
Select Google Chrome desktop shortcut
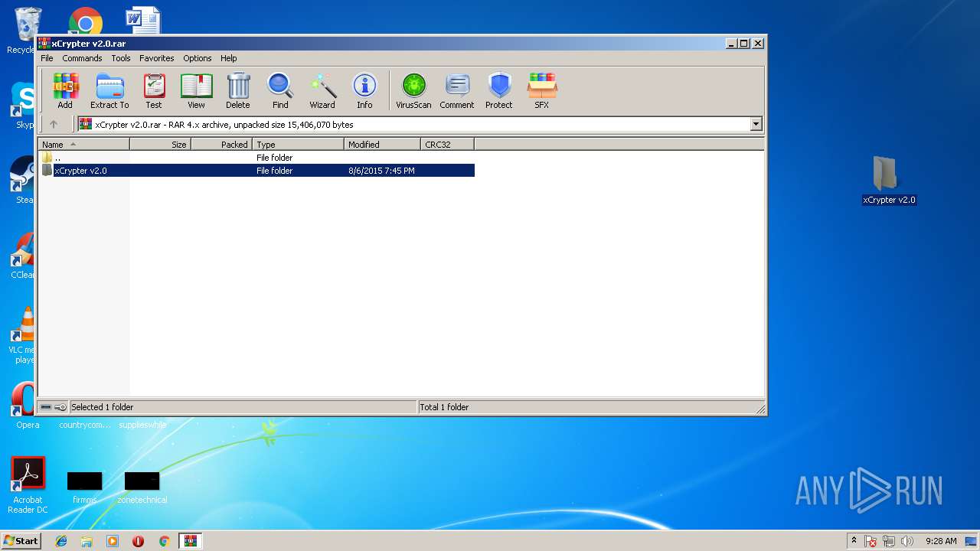[x=85, y=21]
